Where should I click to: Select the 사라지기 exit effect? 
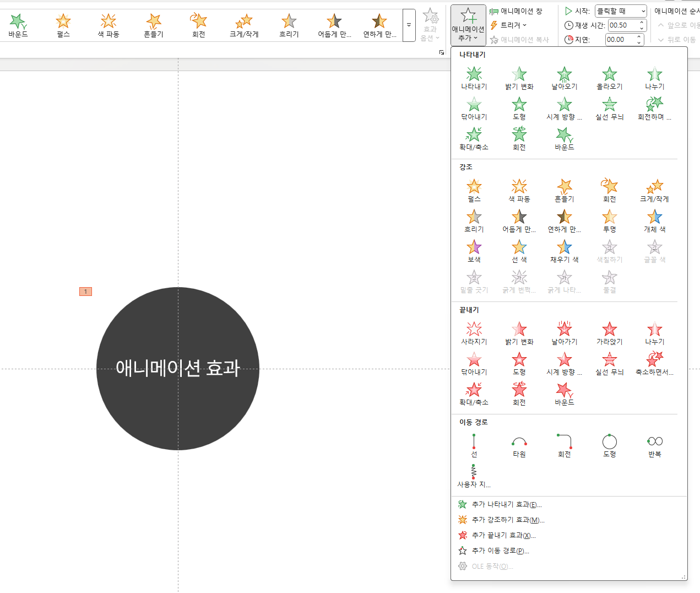[474, 333]
